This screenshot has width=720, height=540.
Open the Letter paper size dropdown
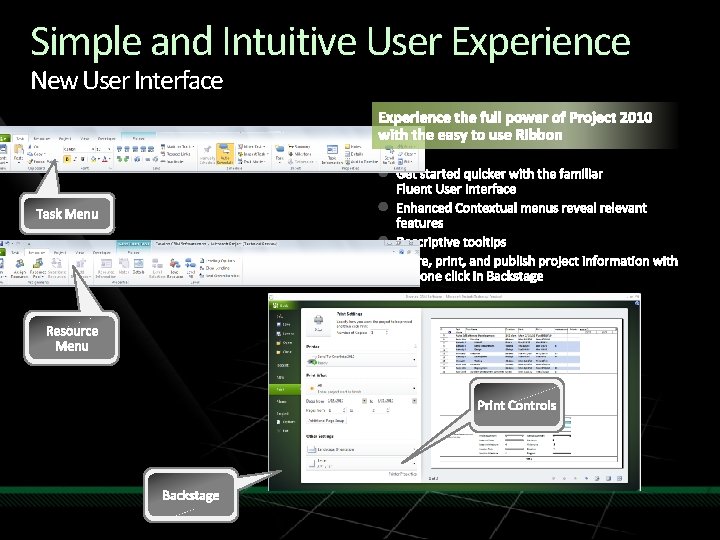pyautogui.click(x=361, y=464)
